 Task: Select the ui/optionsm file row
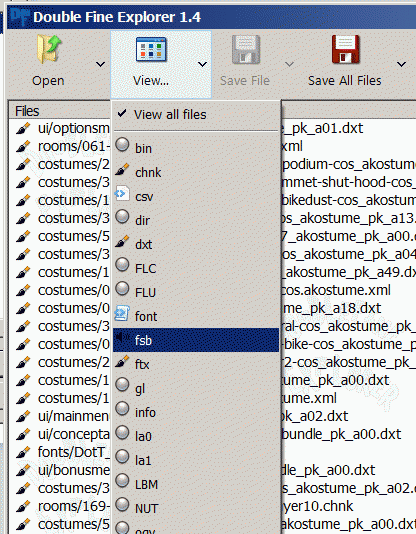click(63, 128)
